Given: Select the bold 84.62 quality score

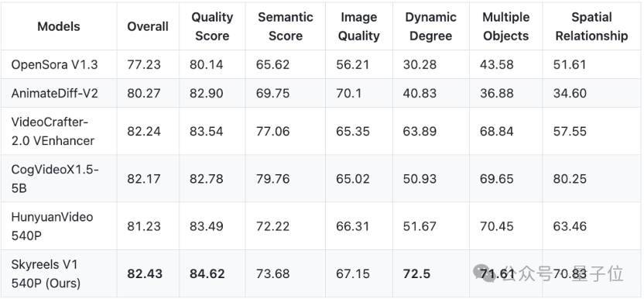Looking at the screenshot, I should (x=207, y=274).
